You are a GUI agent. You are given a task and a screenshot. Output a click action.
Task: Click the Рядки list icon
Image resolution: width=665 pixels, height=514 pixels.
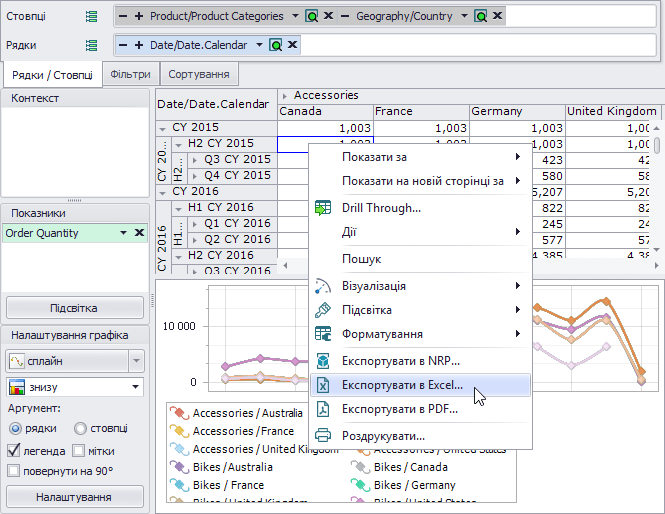coord(91,45)
